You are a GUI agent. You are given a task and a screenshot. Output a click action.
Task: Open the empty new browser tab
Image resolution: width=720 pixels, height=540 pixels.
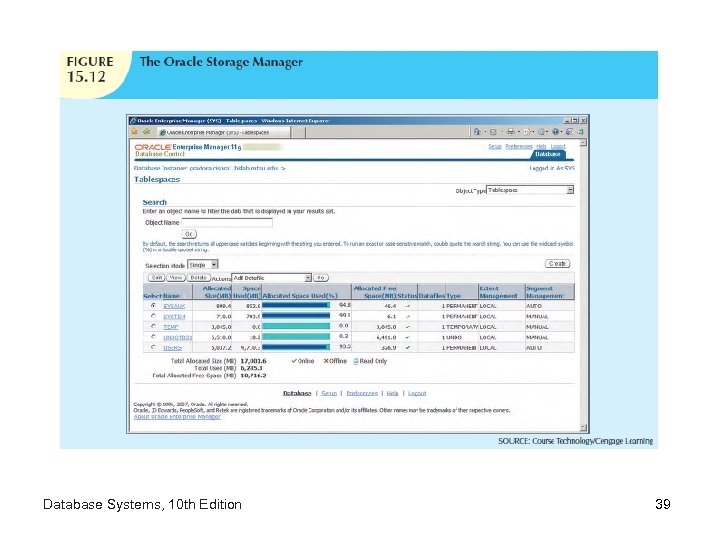(298, 132)
